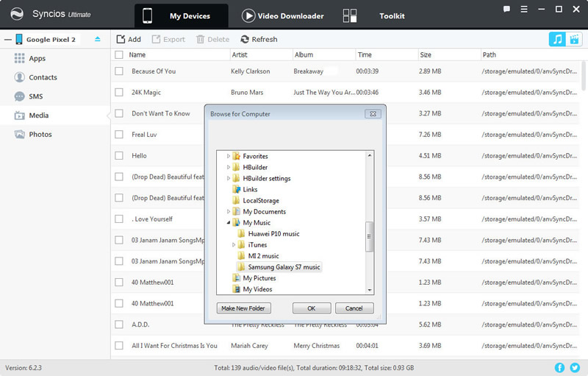588x376 pixels.
Task: Check the A.D.D. checkbox
Action: 119,324
